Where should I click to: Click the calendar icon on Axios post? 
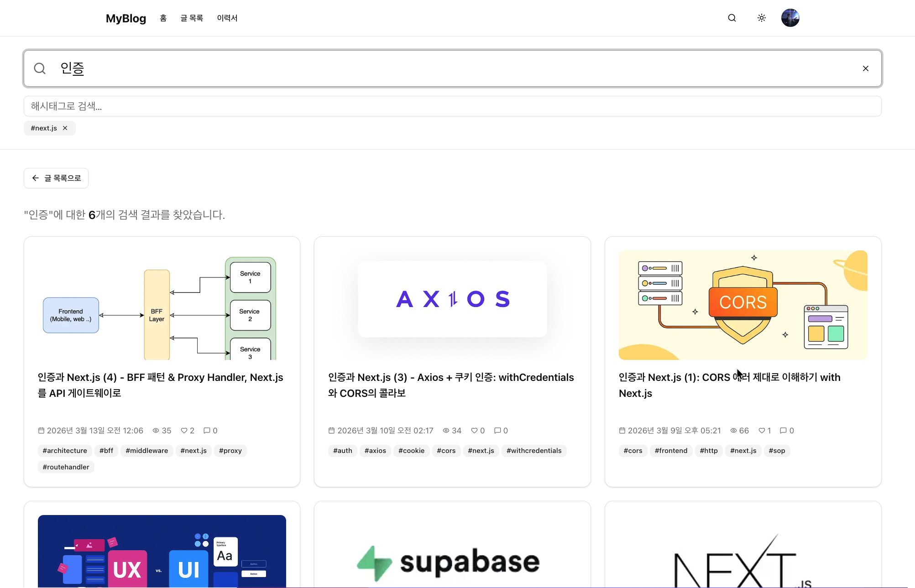331,431
